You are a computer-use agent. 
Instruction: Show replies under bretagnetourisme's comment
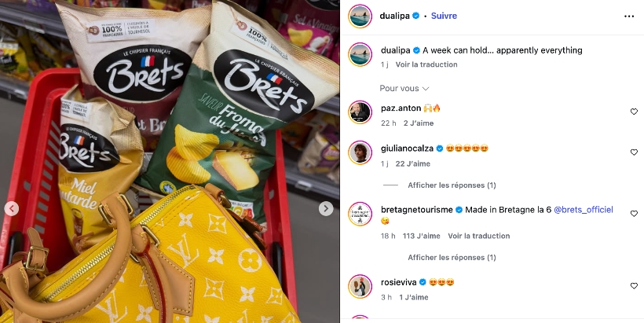(452, 258)
